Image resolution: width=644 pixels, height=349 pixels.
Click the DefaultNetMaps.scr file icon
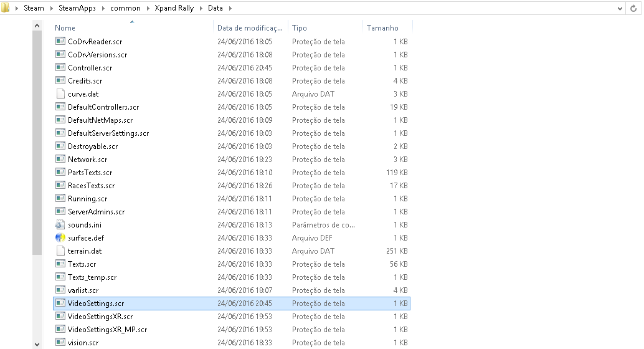click(x=60, y=120)
